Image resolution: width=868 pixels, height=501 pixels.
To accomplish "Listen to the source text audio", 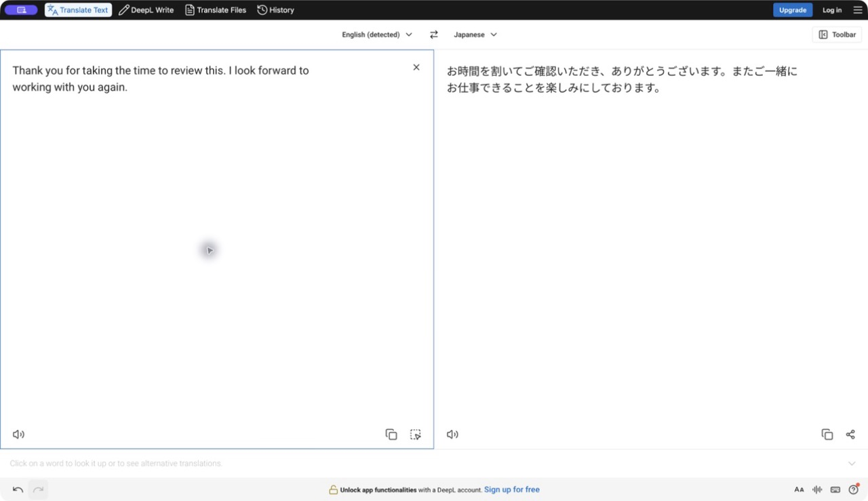I will [18, 435].
